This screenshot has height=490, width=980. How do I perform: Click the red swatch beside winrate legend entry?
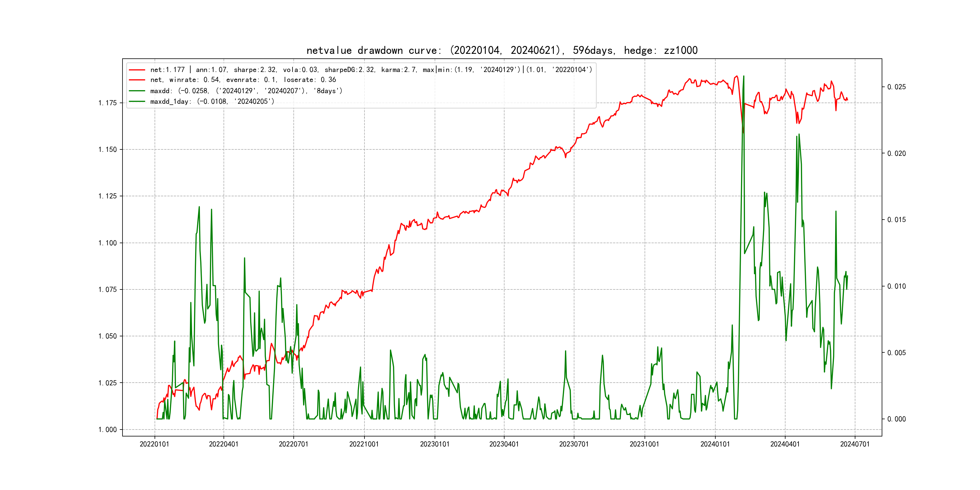(137, 80)
